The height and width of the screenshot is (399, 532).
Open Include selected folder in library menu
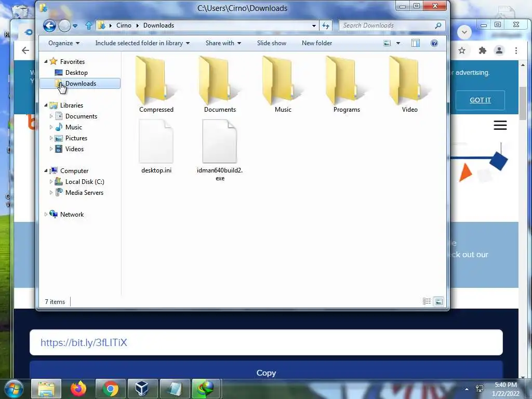(142, 43)
